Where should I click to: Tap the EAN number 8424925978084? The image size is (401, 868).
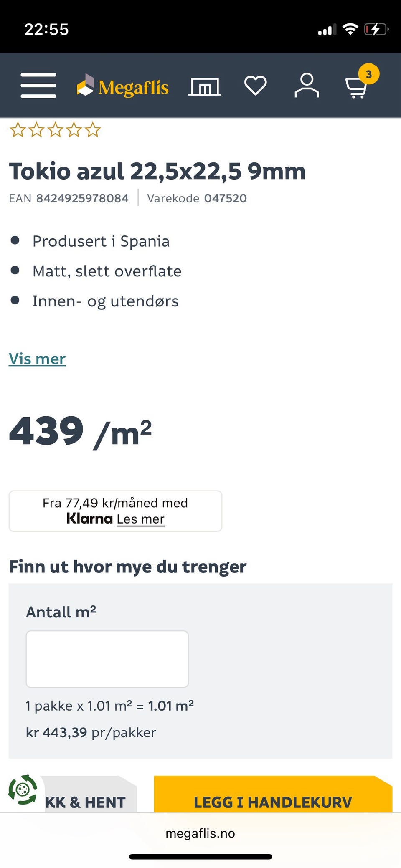(x=82, y=198)
